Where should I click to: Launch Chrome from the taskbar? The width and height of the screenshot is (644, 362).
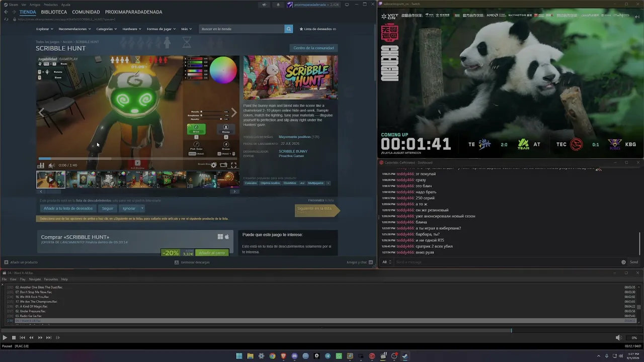pyautogui.click(x=272, y=356)
